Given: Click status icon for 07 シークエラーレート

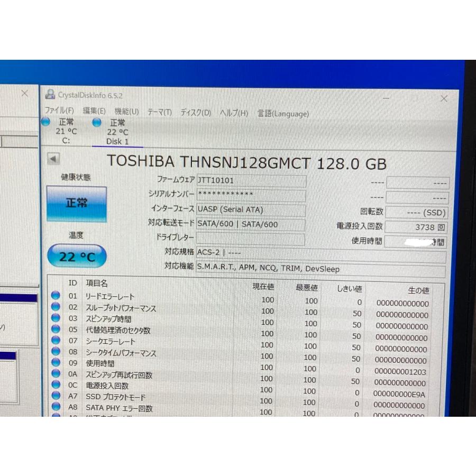Looking at the screenshot, I should click(x=56, y=340).
